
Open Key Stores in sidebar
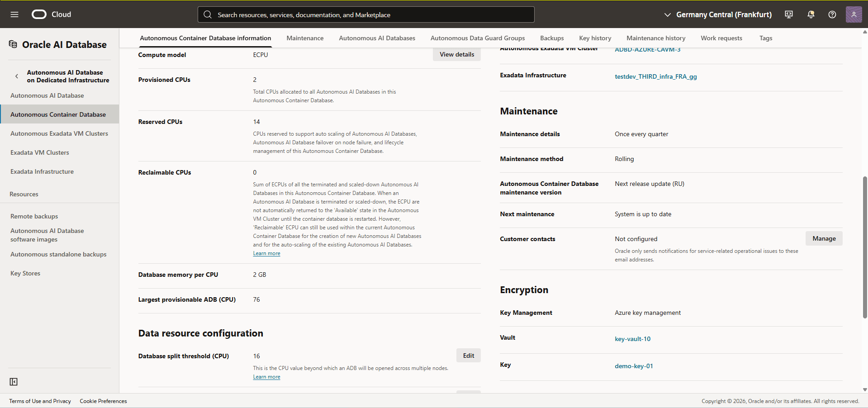tap(25, 273)
